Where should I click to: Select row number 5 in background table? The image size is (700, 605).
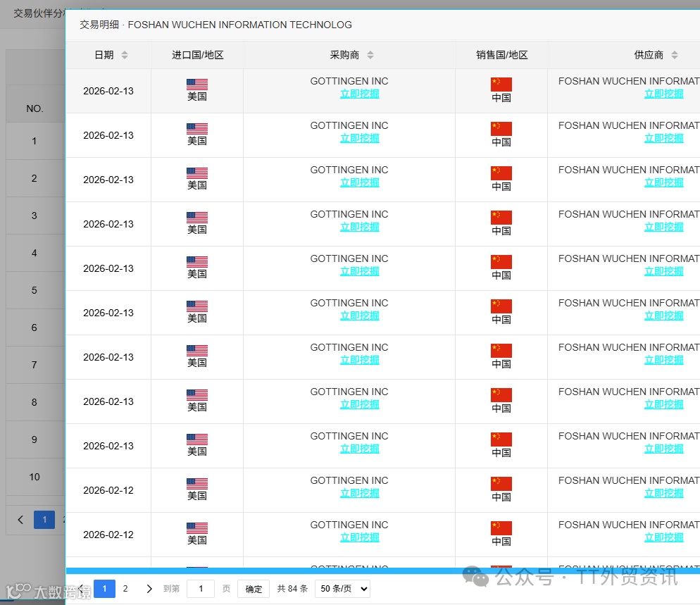[35, 290]
